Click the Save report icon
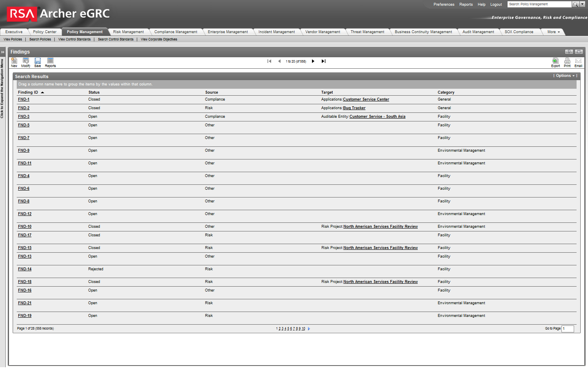588x368 pixels. click(38, 62)
